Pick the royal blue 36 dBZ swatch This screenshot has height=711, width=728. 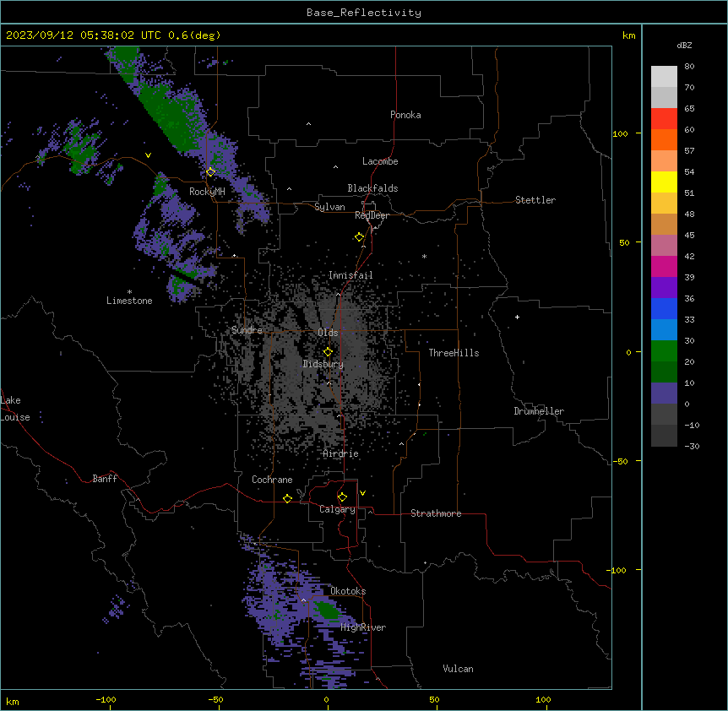pyautogui.click(x=664, y=308)
